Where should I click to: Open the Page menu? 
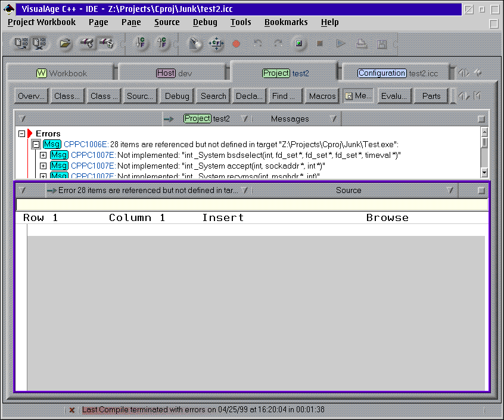[98, 22]
